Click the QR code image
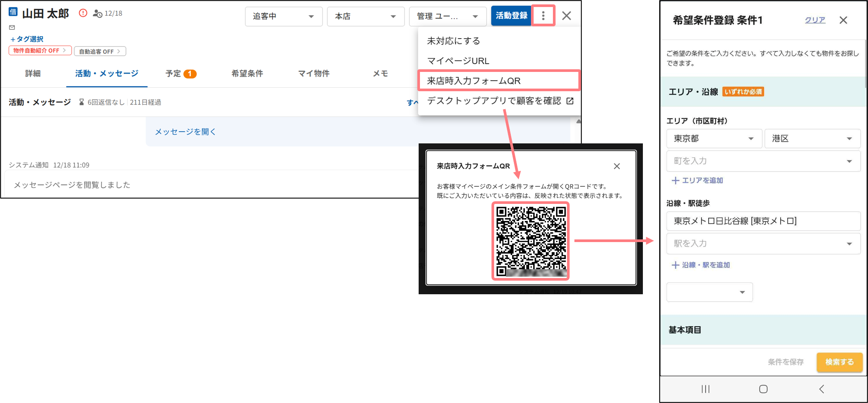Image resolution: width=868 pixels, height=403 pixels. tap(531, 241)
